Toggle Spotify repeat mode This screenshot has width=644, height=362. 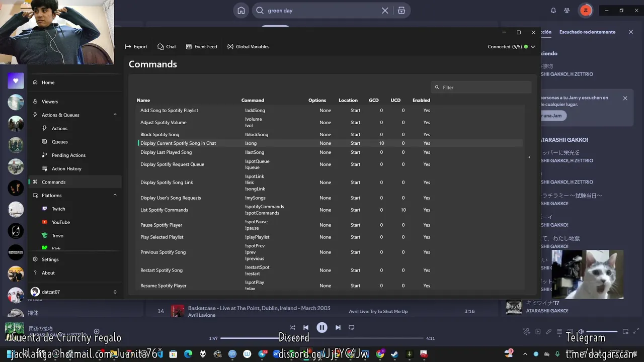[x=352, y=327]
